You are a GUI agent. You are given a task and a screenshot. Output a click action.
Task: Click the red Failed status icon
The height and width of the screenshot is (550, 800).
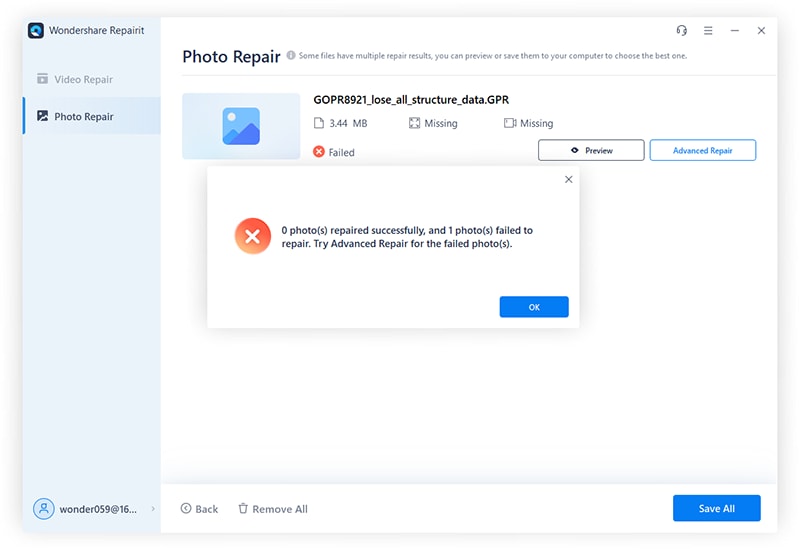point(319,152)
